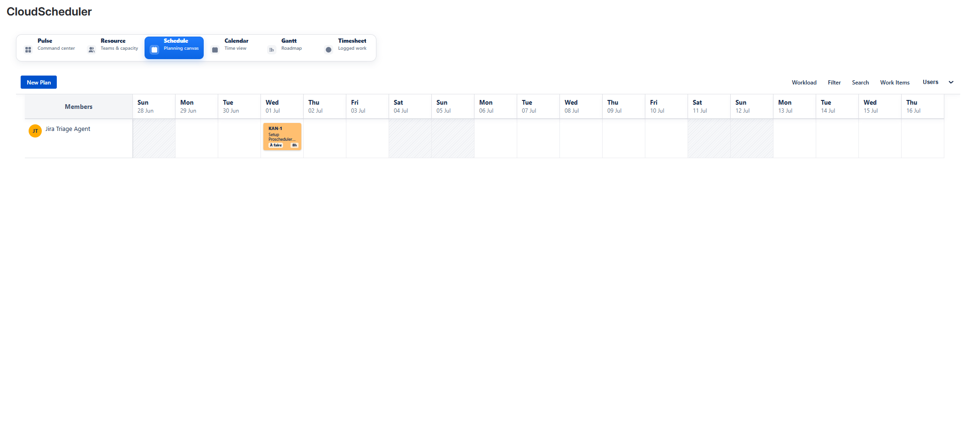Select the Wed 01 Jul column header
Viewport: 980px width, 428px height.
[282, 107]
